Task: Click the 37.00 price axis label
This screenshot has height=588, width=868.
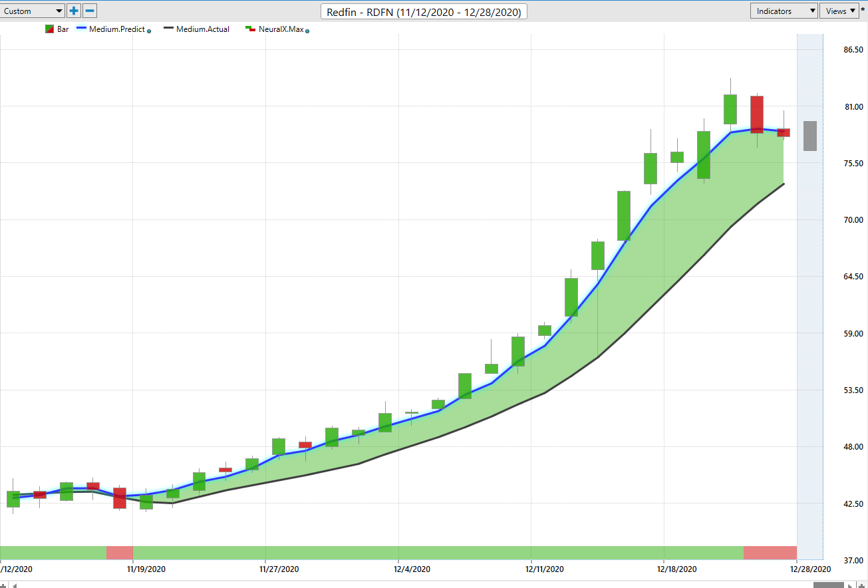Action: 854,560
